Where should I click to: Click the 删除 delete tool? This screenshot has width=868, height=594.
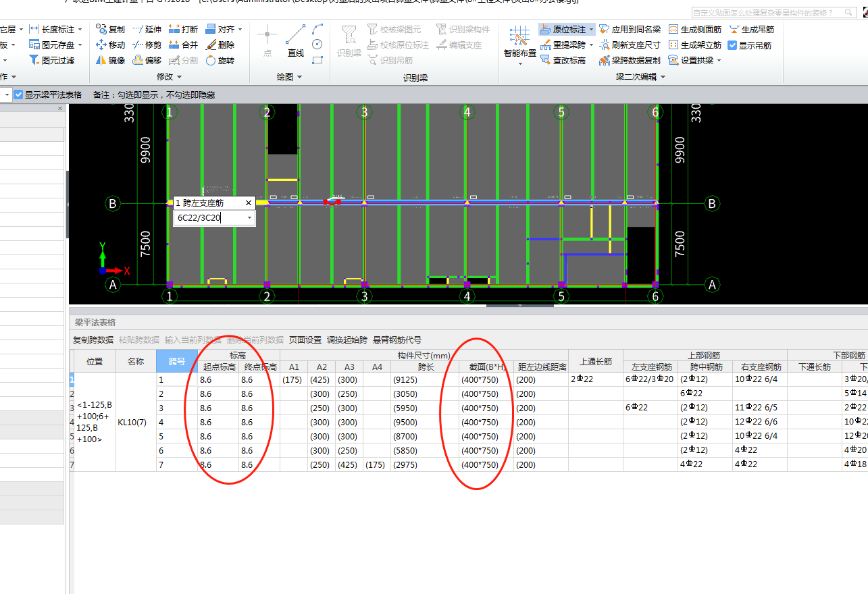[220, 45]
